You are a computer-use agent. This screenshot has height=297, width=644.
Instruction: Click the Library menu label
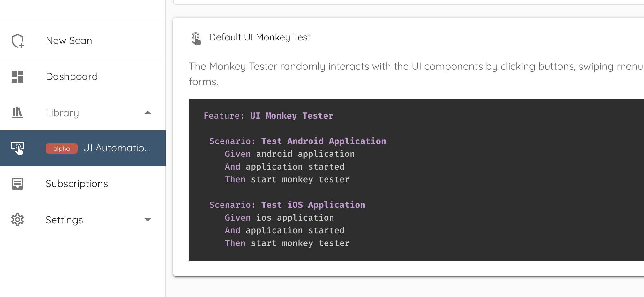(62, 113)
